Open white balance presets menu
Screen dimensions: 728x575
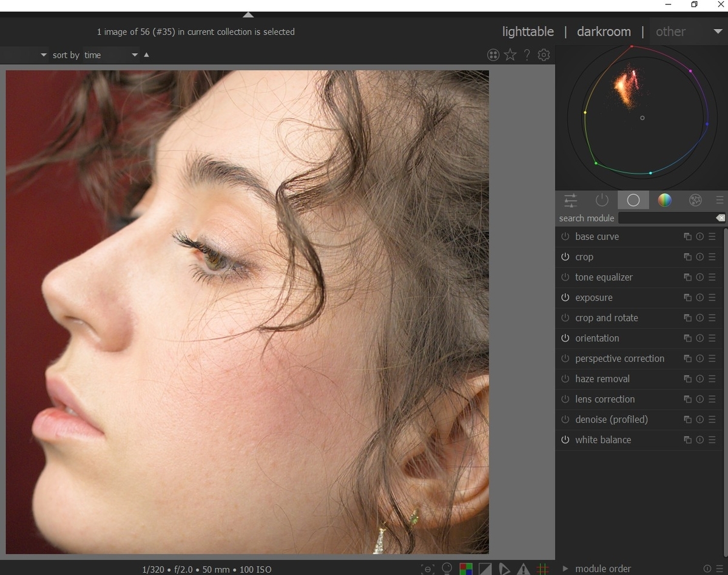[712, 440]
